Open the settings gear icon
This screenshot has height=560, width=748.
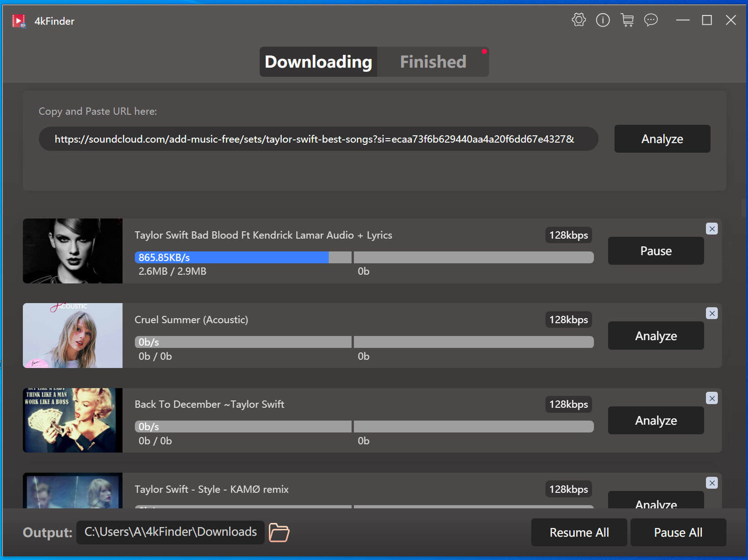click(x=578, y=20)
